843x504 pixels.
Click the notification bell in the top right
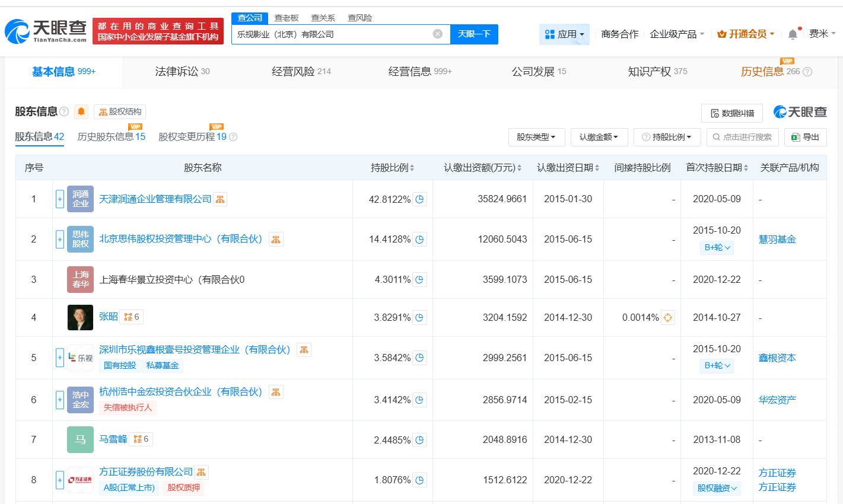coord(792,34)
